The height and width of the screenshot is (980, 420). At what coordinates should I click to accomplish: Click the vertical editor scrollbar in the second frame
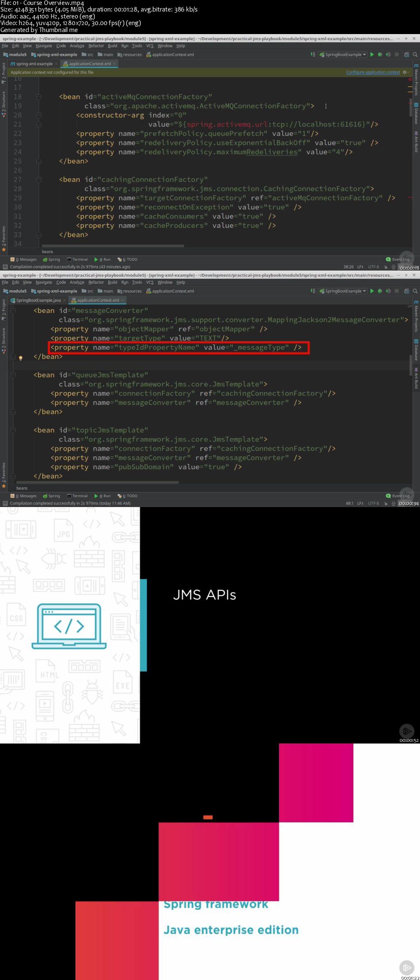click(x=411, y=365)
